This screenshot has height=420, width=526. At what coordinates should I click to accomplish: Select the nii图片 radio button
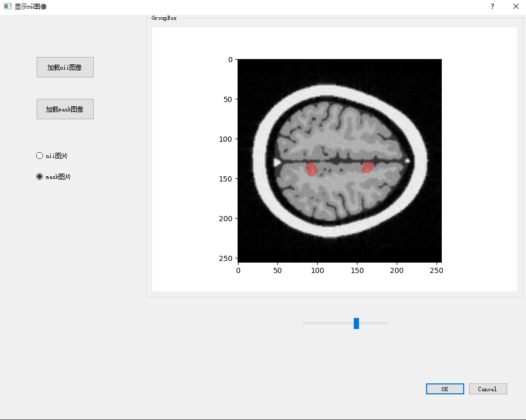tap(39, 155)
